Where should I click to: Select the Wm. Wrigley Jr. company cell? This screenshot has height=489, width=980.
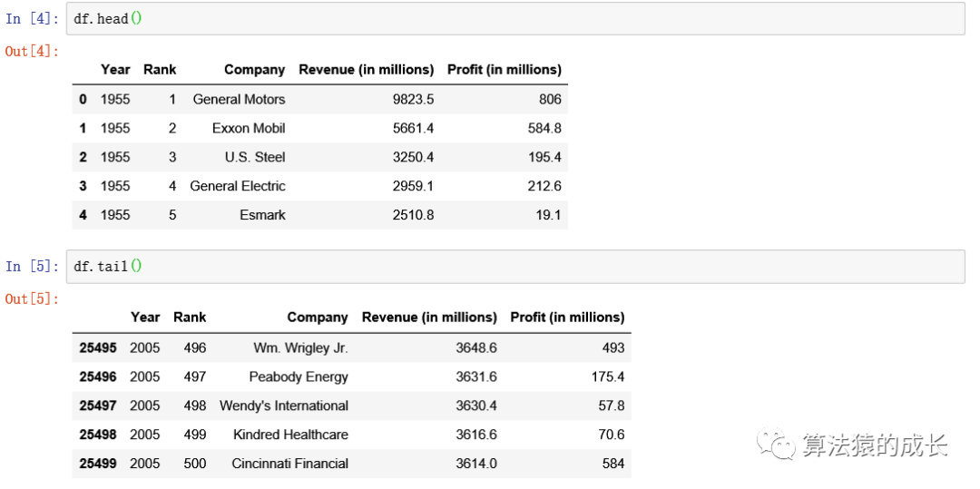pos(300,347)
